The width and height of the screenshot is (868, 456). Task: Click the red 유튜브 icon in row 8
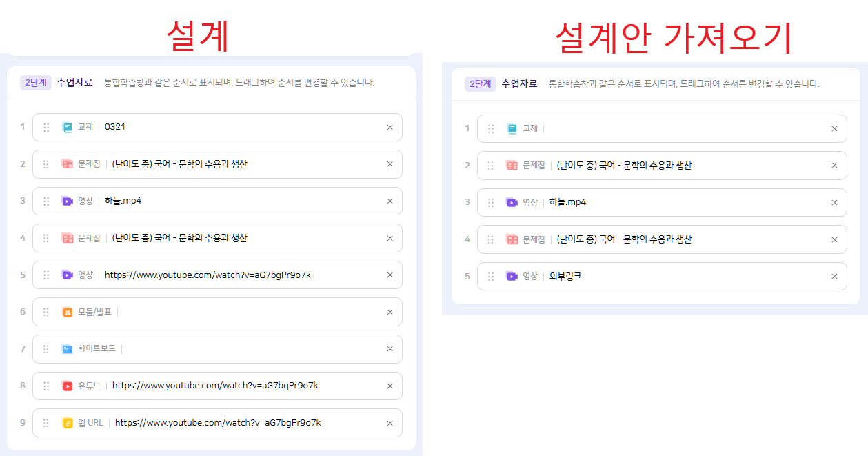(67, 386)
